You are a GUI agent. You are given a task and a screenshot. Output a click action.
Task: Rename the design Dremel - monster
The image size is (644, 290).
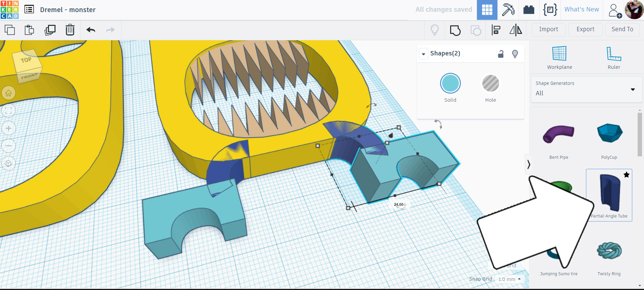(x=68, y=10)
